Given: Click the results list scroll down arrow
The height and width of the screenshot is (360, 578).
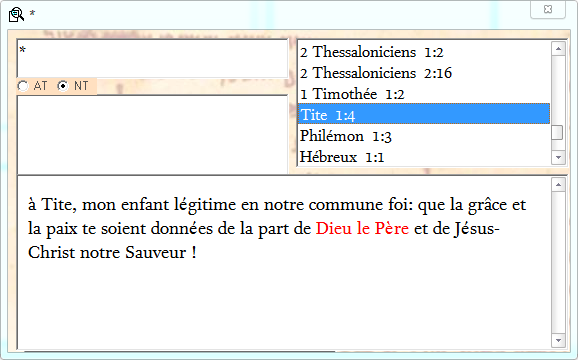Looking at the screenshot, I should pos(558,157).
